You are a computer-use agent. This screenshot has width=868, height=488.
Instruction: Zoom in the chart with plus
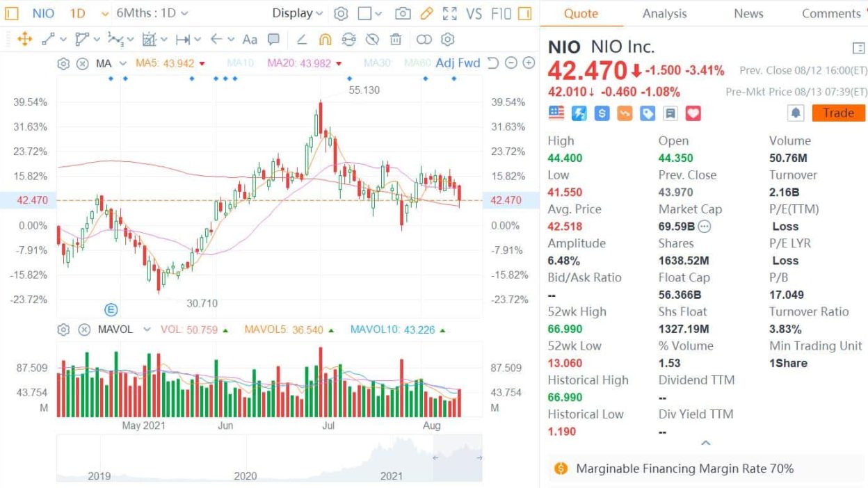pos(529,63)
